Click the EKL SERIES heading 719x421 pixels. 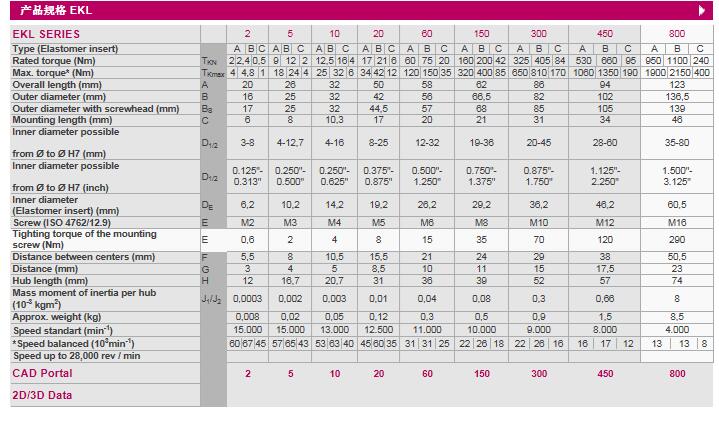[46, 33]
